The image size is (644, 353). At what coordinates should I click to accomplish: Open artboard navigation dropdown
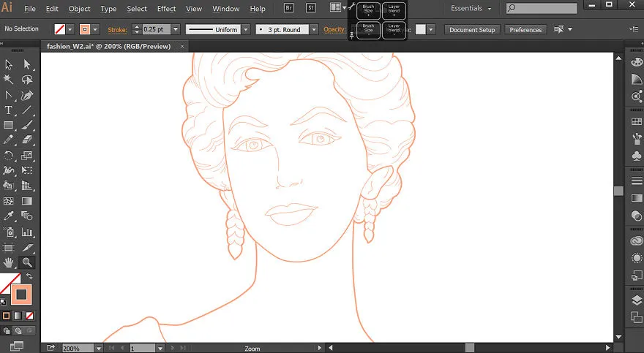[160, 349]
